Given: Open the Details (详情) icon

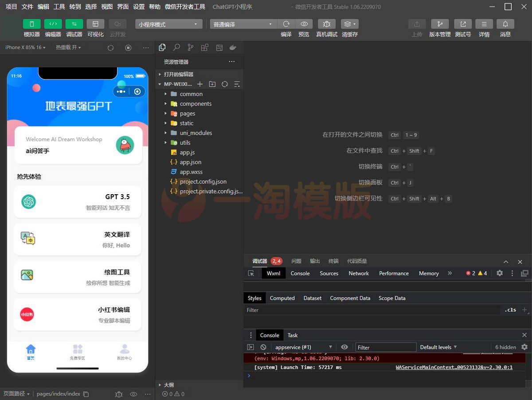Looking at the screenshot, I should 484,24.
